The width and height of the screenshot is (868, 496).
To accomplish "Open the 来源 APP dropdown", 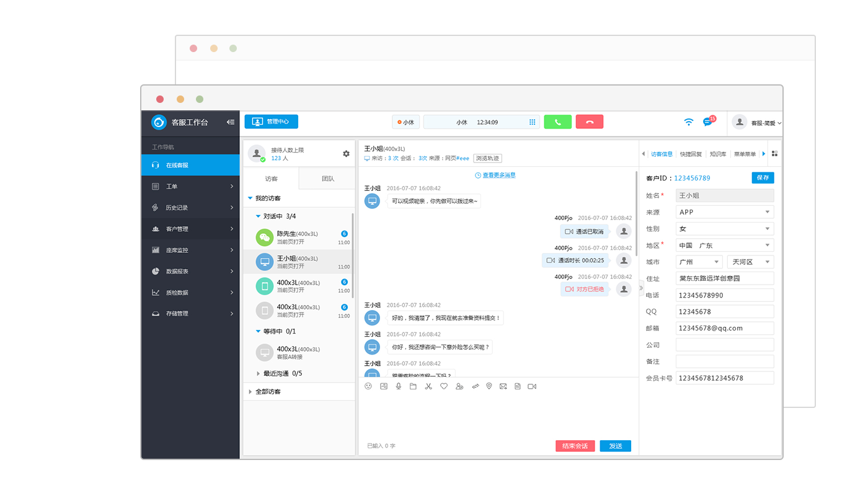I will tap(724, 212).
